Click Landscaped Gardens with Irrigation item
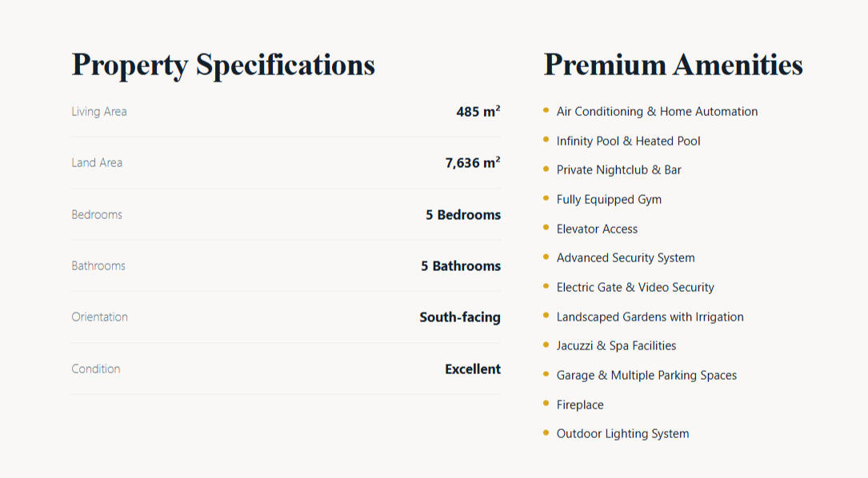Viewport: 868px width, 478px height. pyautogui.click(x=650, y=317)
